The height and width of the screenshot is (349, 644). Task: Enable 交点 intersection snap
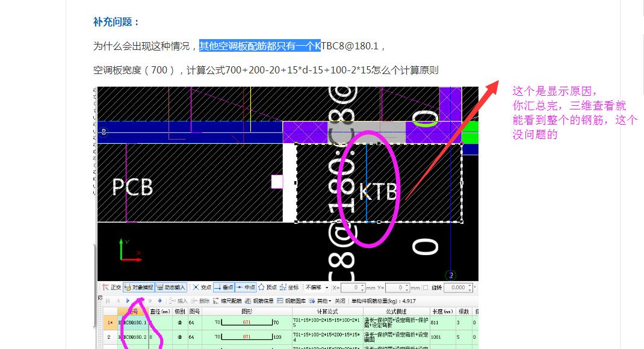pyautogui.click(x=202, y=288)
